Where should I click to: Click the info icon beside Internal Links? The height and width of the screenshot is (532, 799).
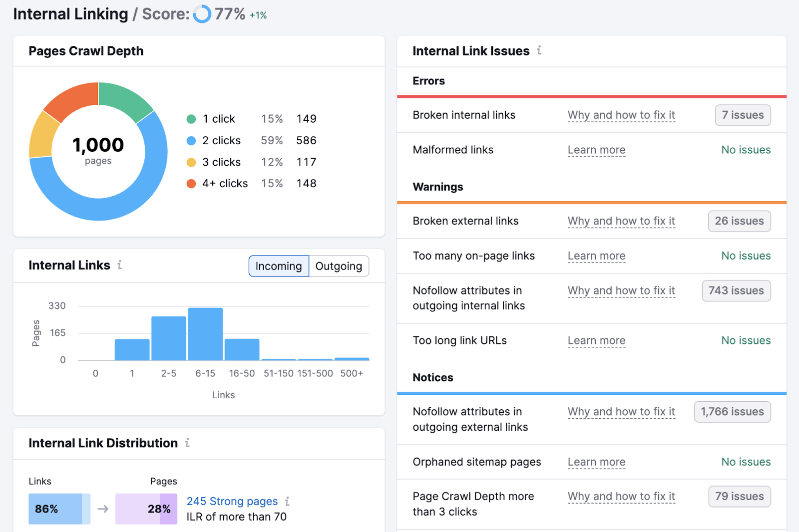pyautogui.click(x=119, y=266)
